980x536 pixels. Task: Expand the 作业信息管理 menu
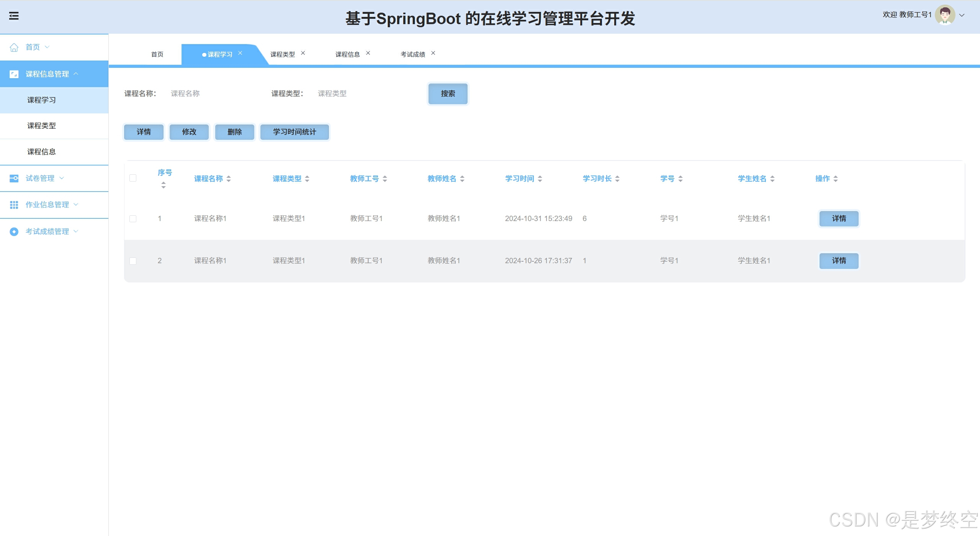coord(76,205)
